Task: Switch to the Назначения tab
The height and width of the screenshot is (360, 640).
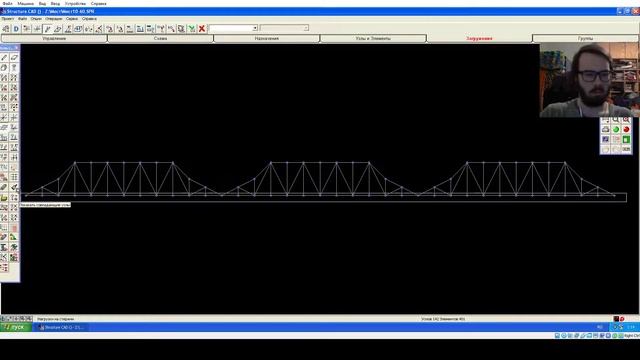Action: (x=267, y=38)
